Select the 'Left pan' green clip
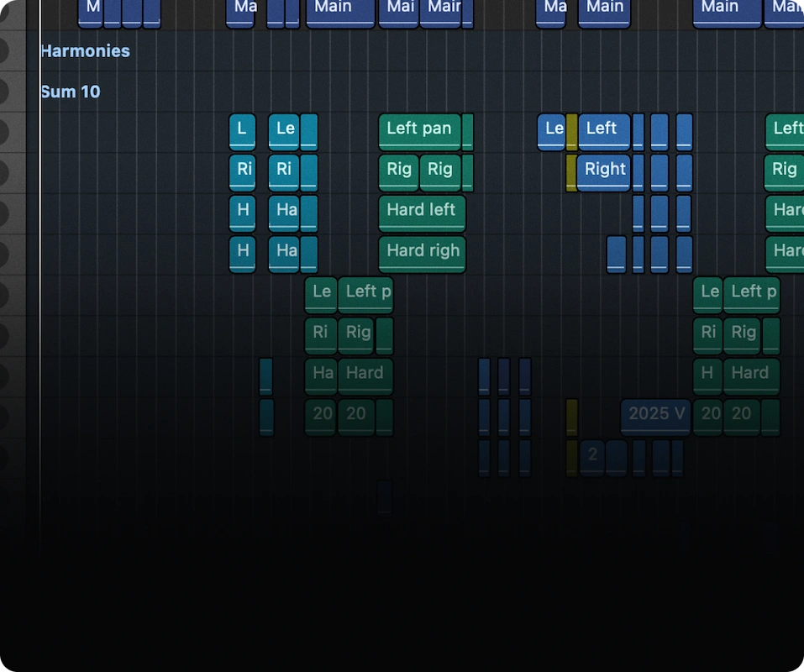This screenshot has height=672, width=804. click(419, 130)
